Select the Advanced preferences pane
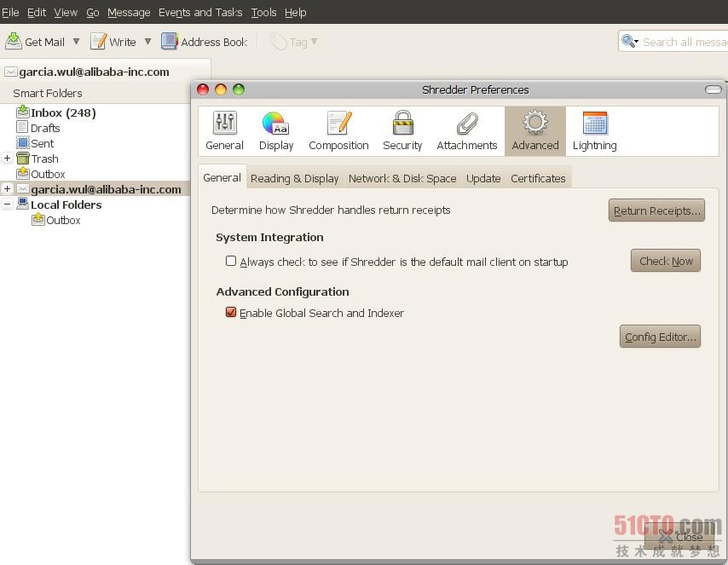This screenshot has width=728, height=565. click(x=534, y=131)
